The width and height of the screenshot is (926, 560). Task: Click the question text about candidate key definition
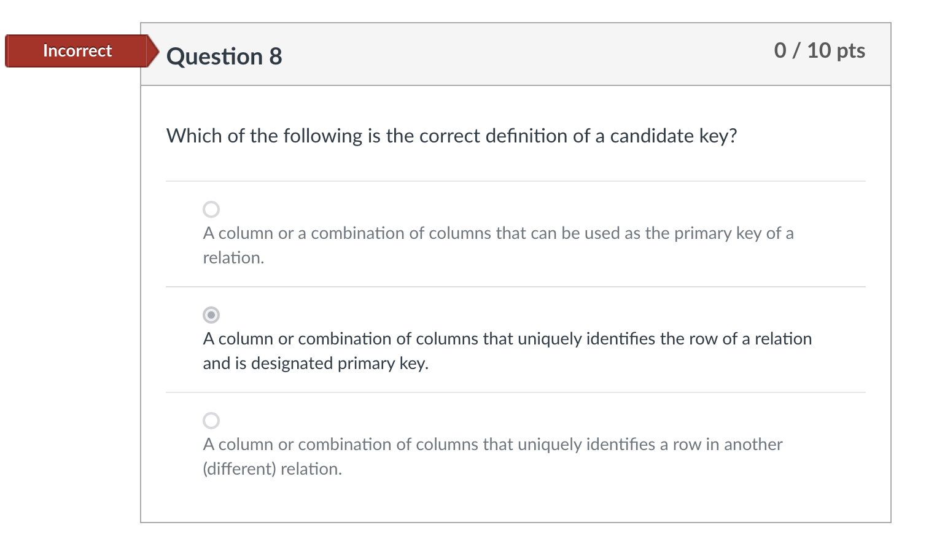[x=451, y=136]
